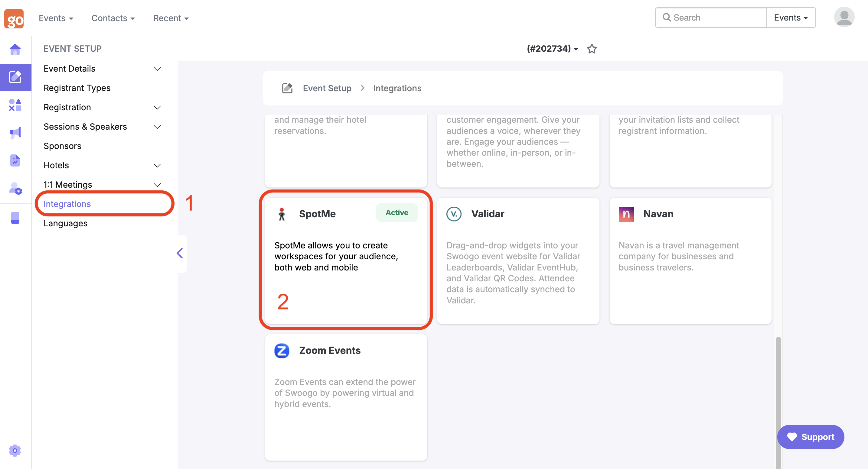Screen dimensions: 868x469
Task: Click the Active badge on SpotMe
Action: pos(397,213)
